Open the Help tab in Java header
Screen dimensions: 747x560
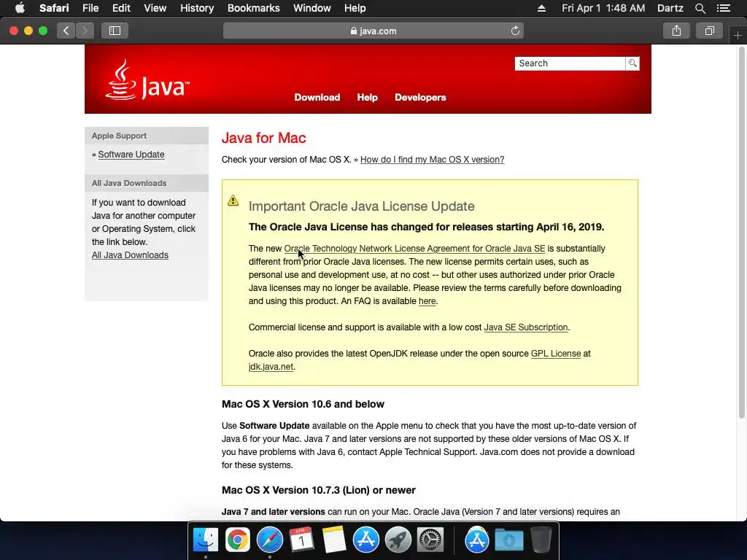click(x=368, y=97)
